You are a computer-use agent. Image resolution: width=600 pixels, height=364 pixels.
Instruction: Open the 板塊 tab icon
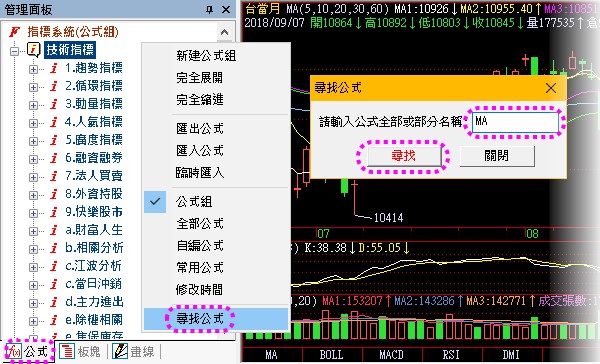[x=67, y=351]
